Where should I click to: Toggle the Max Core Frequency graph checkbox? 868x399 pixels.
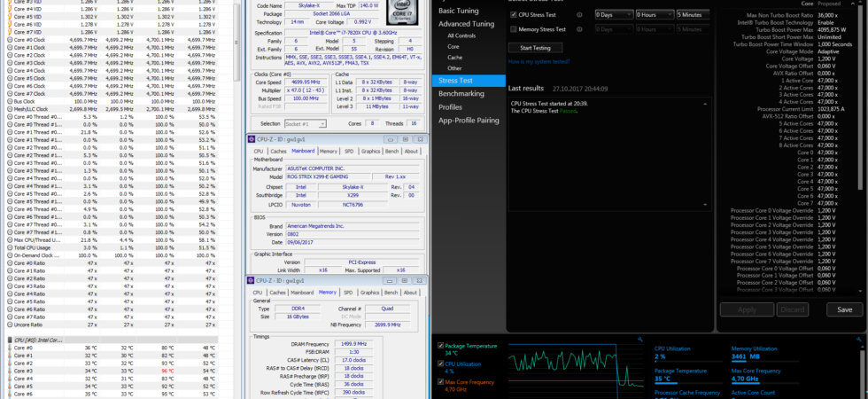pos(441,382)
